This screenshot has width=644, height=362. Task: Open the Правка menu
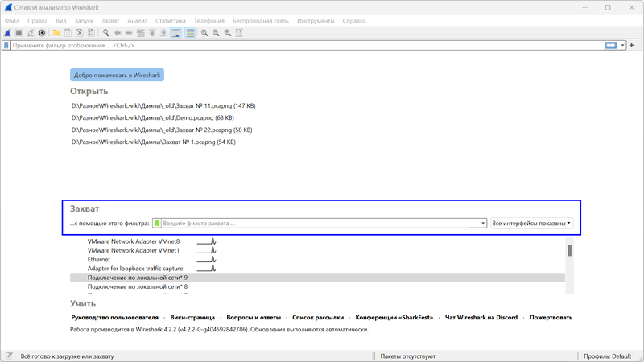[37, 21]
